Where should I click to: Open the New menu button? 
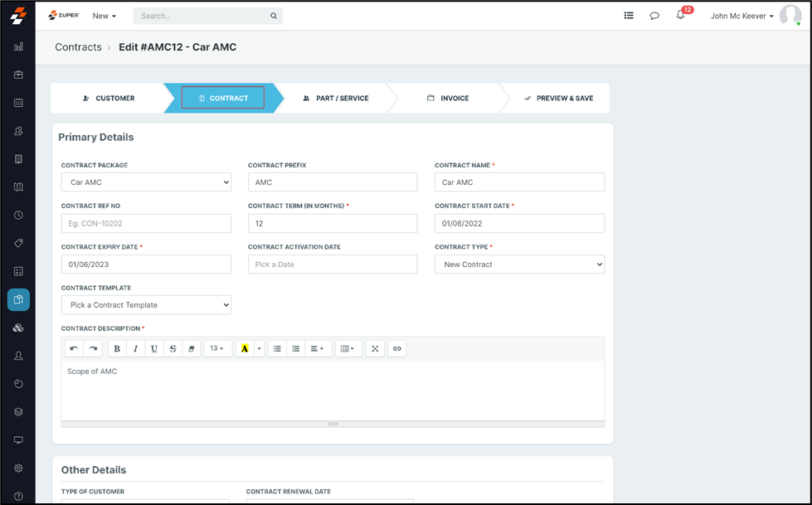[104, 16]
